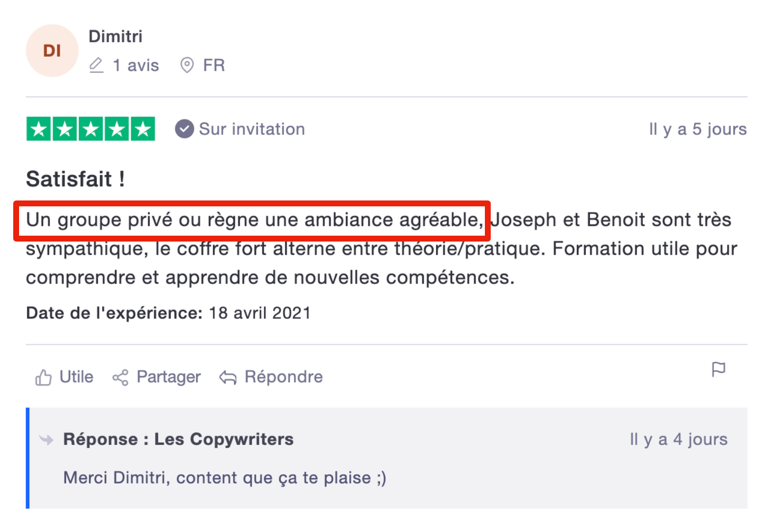This screenshot has width=775, height=532.
Task: Choose Répondre to reply
Action: pos(271,377)
